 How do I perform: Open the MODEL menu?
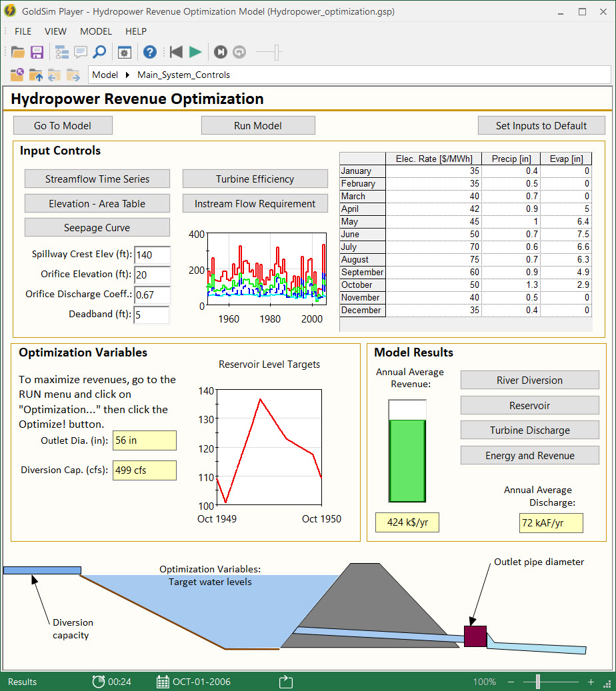click(x=96, y=32)
